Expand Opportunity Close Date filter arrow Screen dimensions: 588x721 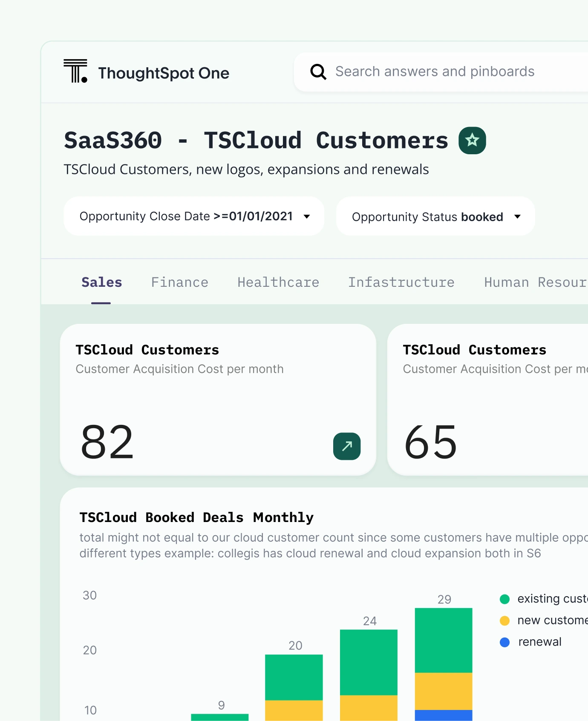click(307, 216)
